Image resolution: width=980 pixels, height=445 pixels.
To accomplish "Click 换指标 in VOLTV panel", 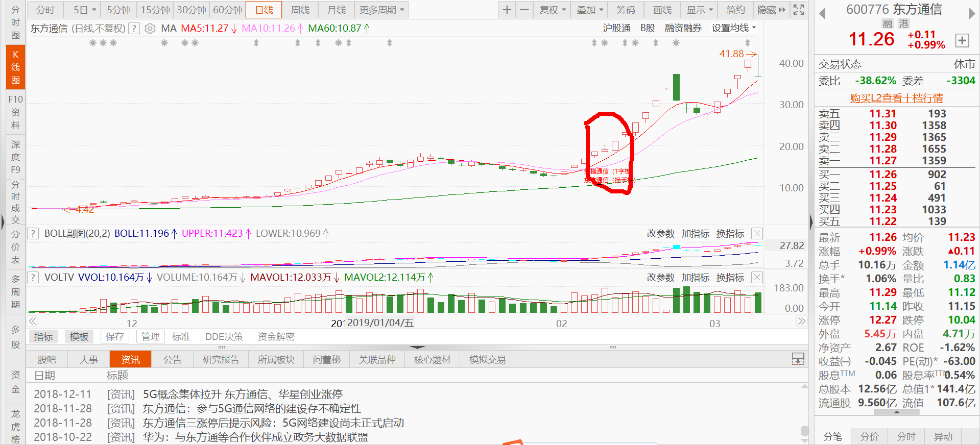I will pos(730,278).
